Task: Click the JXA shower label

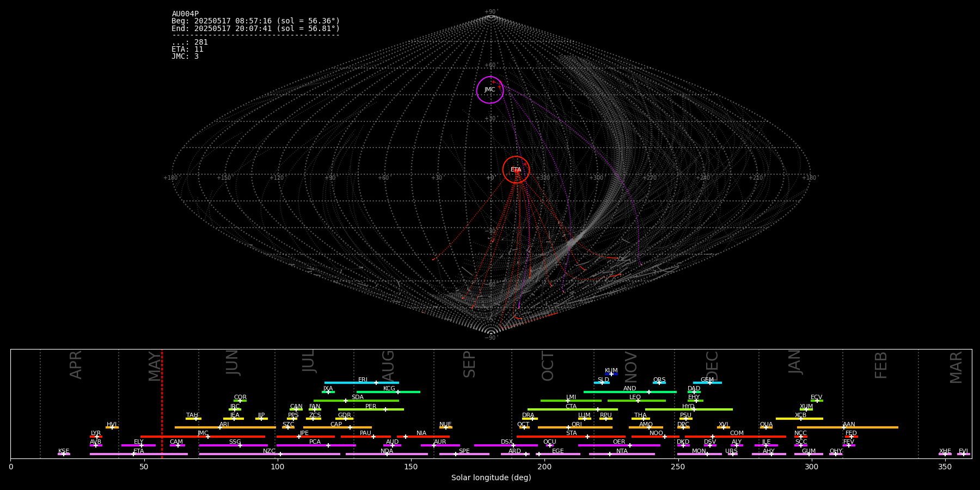Action: tap(328, 389)
